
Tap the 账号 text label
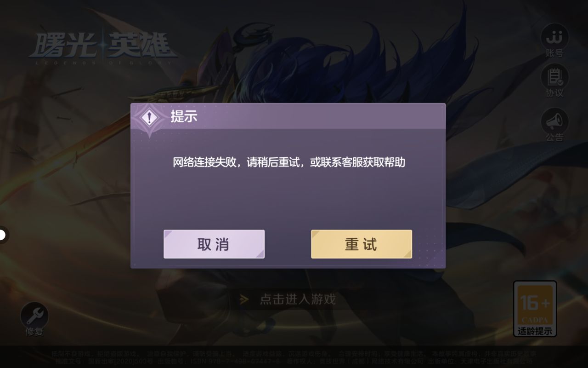click(554, 54)
